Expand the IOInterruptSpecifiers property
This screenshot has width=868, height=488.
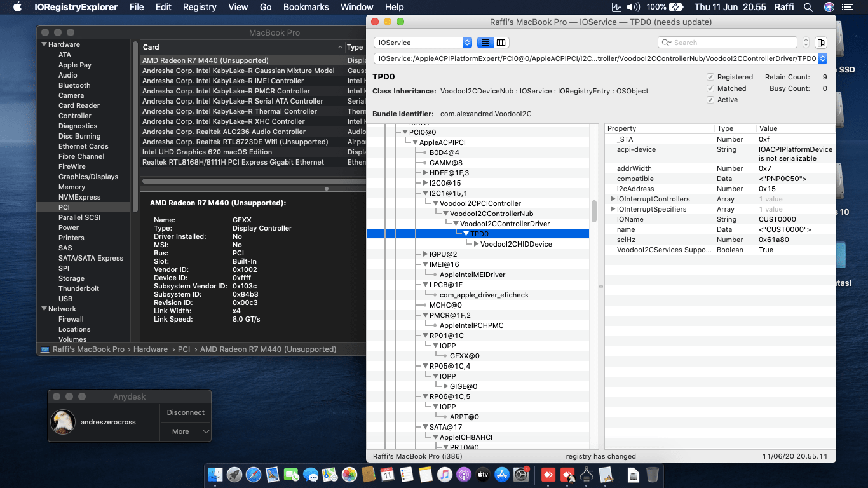[613, 209]
